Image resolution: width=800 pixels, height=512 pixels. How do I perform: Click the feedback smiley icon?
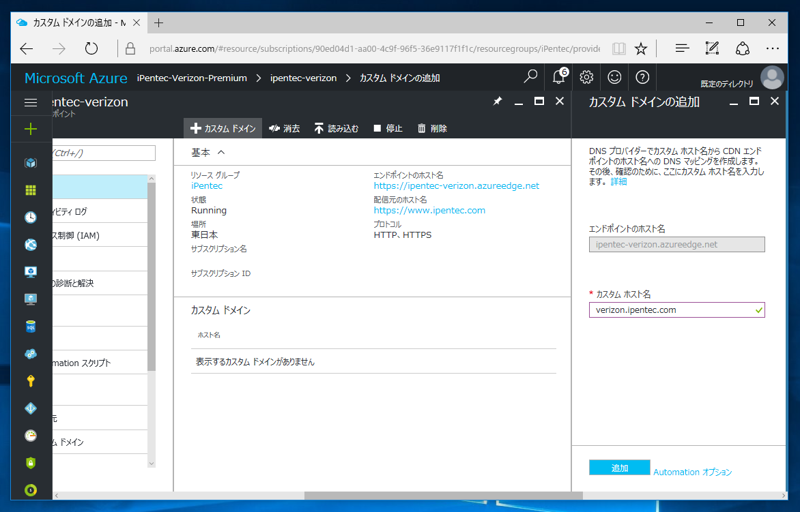pos(614,77)
